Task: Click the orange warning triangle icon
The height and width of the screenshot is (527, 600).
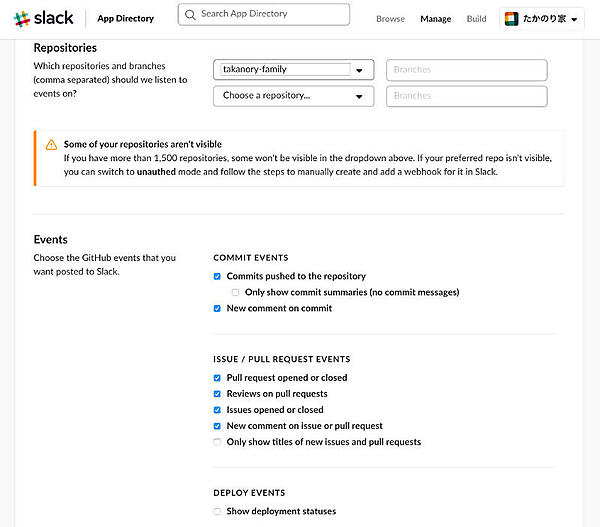Action: [51, 144]
